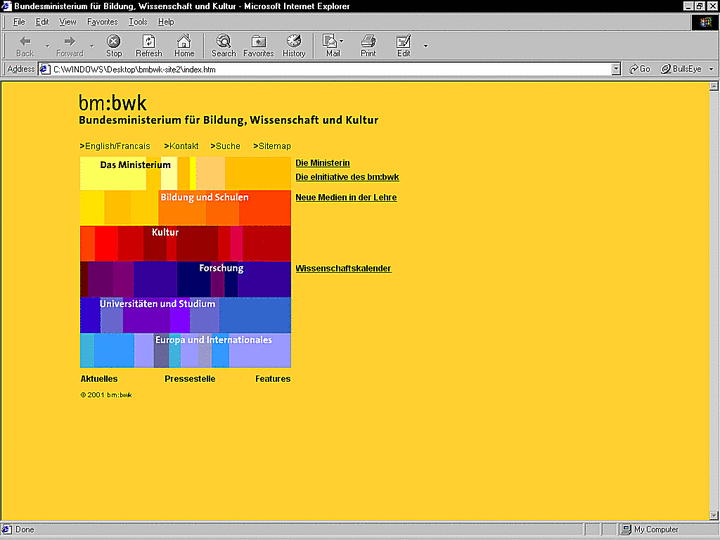Click the scrollbar down arrow
The image size is (720, 540).
[x=714, y=515]
